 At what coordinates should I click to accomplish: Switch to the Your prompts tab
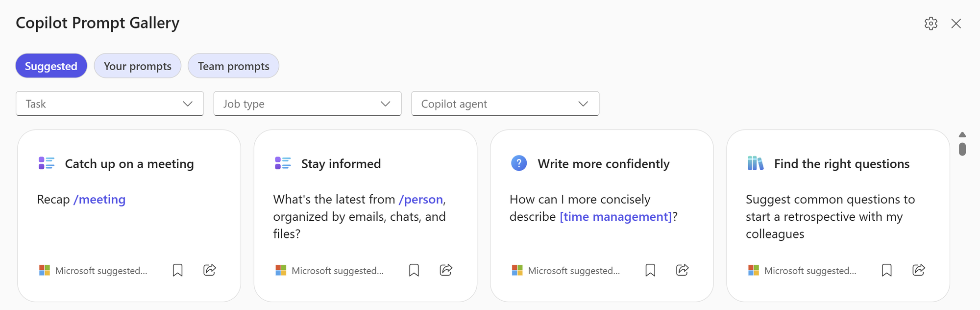click(x=138, y=66)
